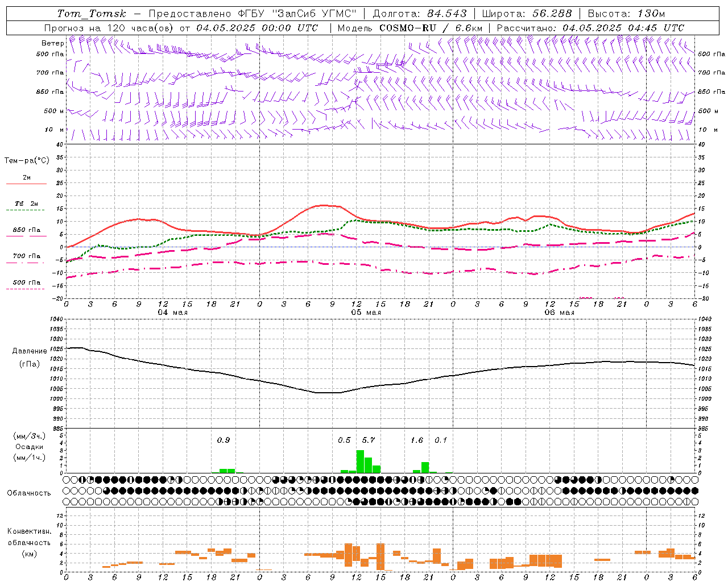Click the station name Tom_Tomsk in header

point(92,14)
